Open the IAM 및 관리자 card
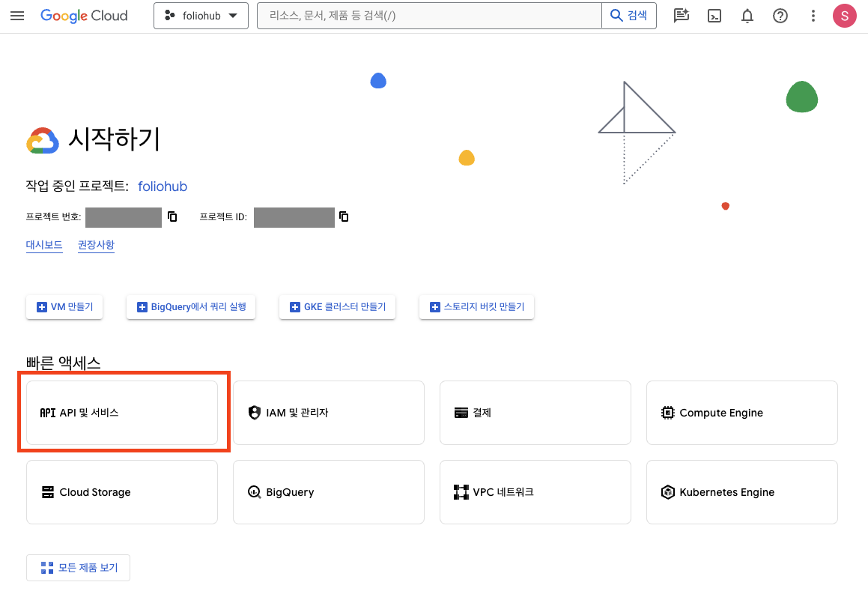This screenshot has height=606, width=868. [x=329, y=413]
